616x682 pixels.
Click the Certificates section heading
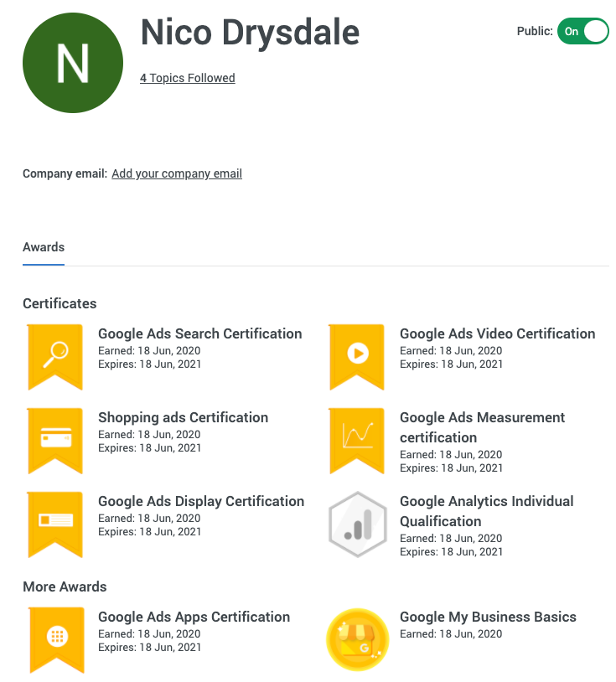(x=60, y=303)
